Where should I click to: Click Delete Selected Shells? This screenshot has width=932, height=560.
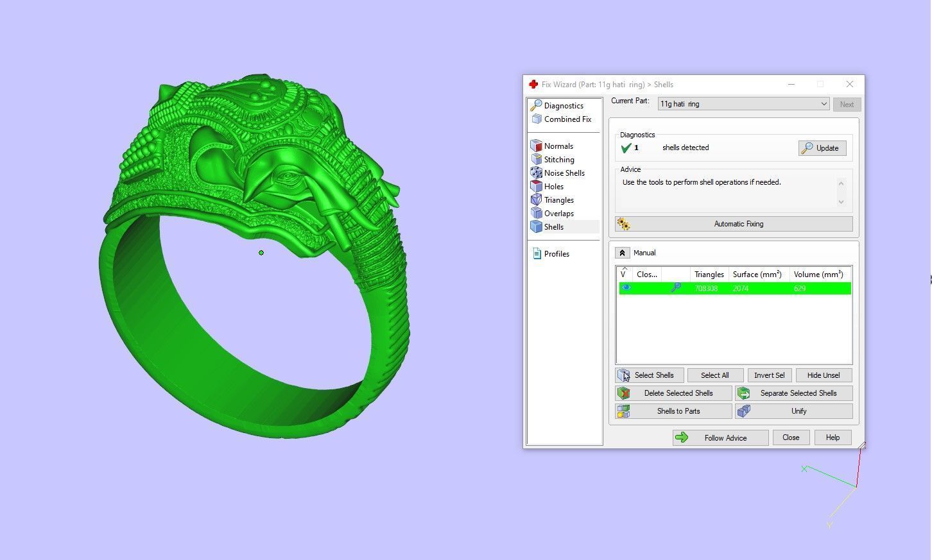click(x=673, y=393)
